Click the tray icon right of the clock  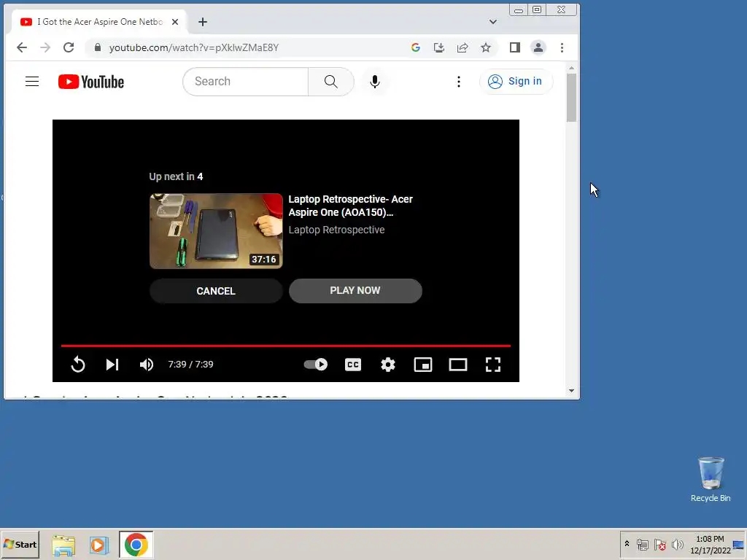click(738, 545)
